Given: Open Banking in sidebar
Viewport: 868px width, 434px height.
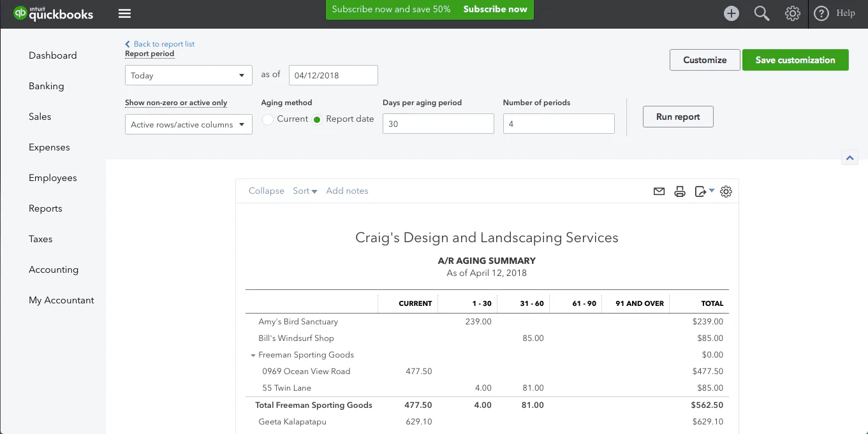Looking at the screenshot, I should 47,86.
